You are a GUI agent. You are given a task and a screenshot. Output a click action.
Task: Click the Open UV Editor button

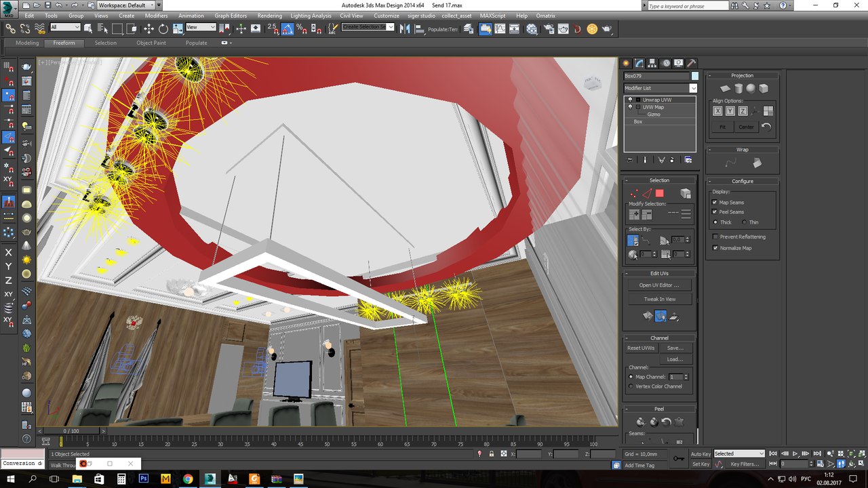[658, 285]
